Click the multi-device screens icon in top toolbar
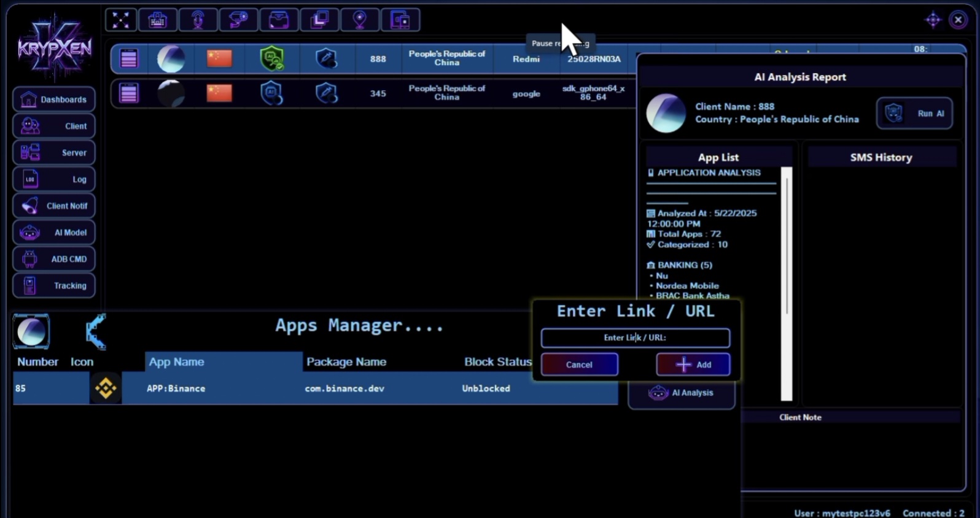The width and height of the screenshot is (980, 518). (400, 20)
